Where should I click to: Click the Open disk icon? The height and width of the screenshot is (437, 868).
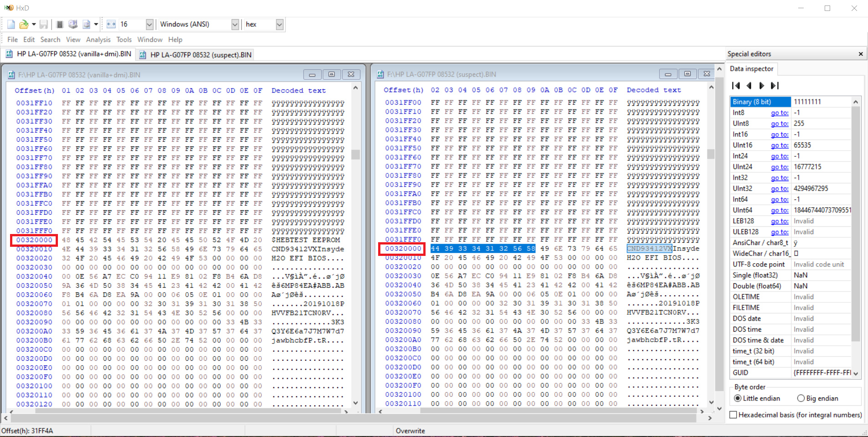pos(73,25)
